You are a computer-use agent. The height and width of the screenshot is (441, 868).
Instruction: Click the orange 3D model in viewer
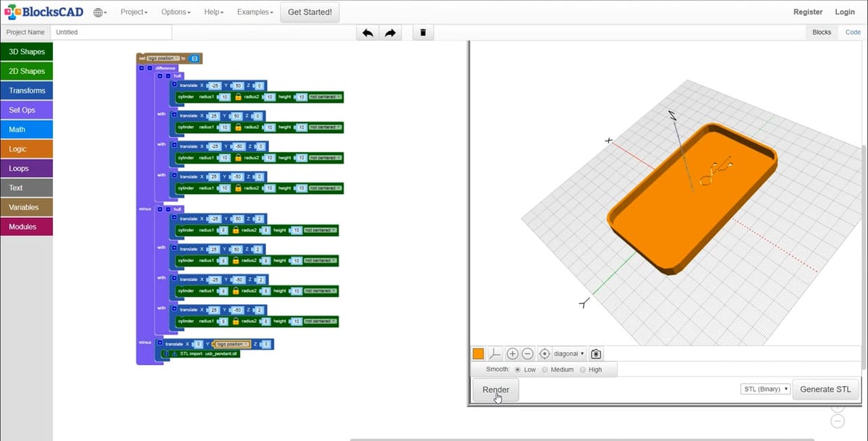[693, 199]
